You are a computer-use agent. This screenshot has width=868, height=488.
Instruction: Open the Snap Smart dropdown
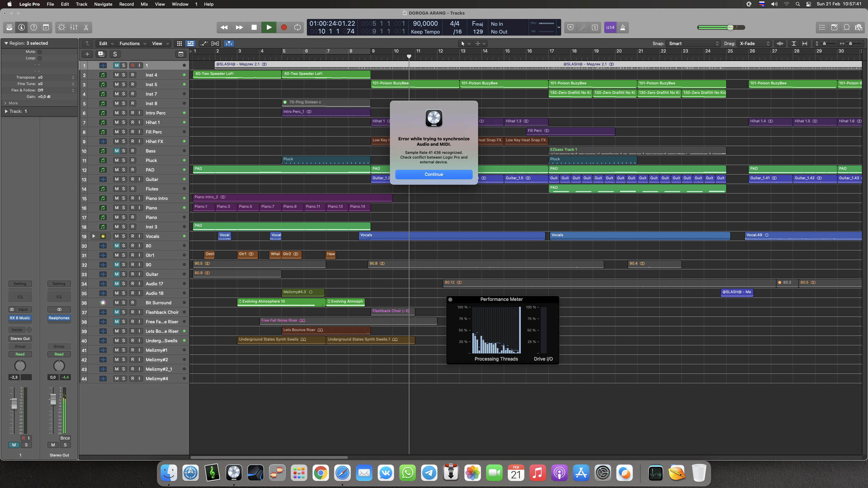(x=693, y=43)
